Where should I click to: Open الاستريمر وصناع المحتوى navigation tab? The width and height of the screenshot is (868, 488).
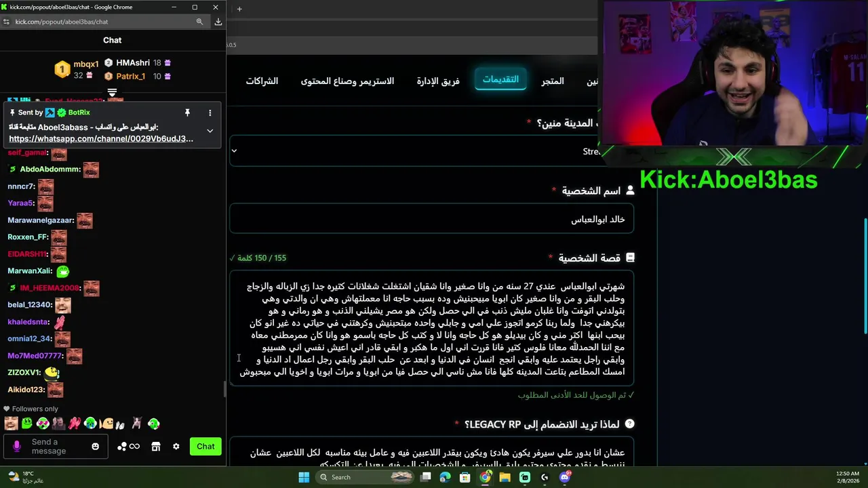coord(347,81)
